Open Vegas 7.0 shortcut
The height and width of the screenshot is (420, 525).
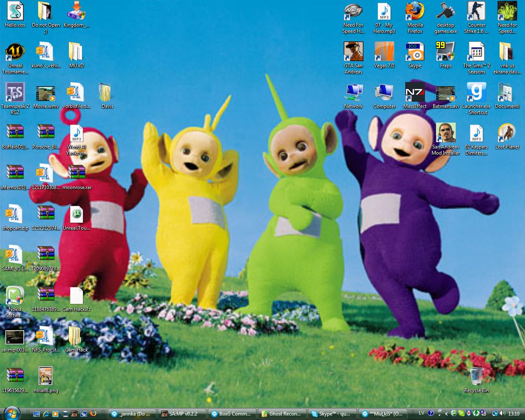(384, 55)
